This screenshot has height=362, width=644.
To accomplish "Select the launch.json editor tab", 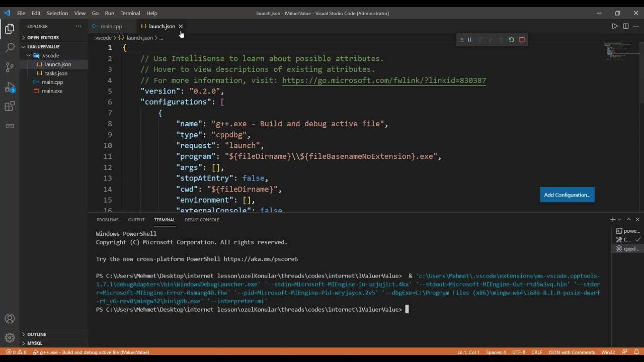I will coord(162,26).
